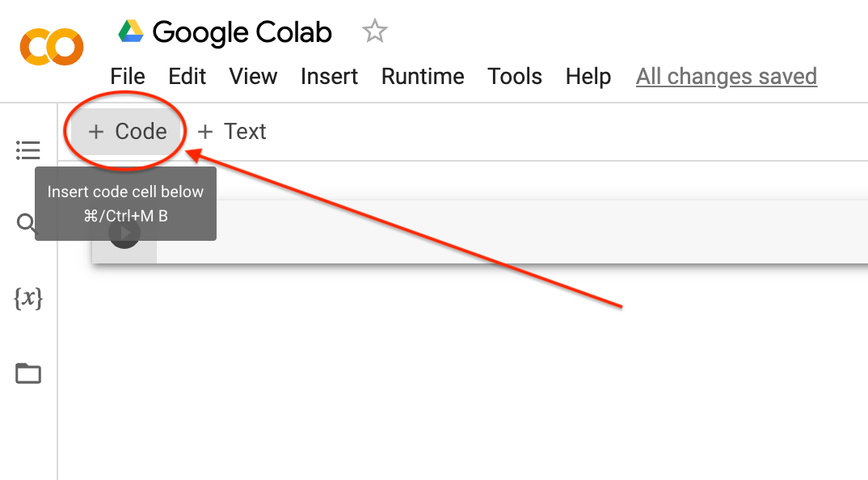The image size is (868, 480).
Task: Open the Edit menu
Action: (187, 76)
